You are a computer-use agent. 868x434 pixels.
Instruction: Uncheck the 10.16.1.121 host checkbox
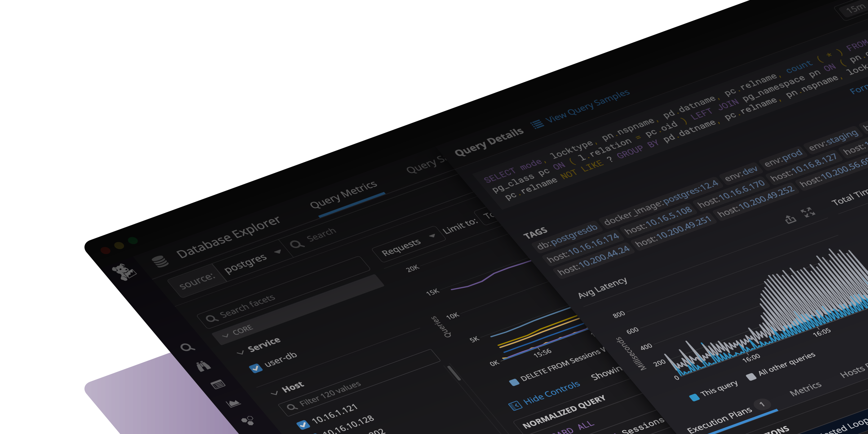pyautogui.click(x=303, y=425)
